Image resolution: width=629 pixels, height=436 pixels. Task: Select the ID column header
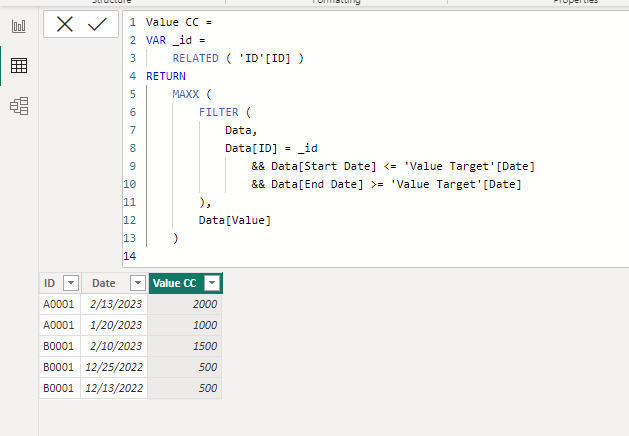[60, 283]
